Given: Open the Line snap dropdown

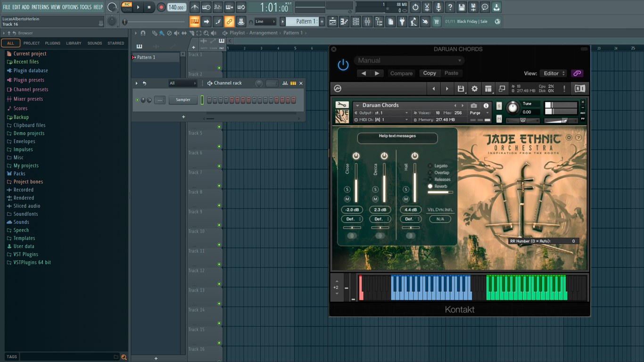Looking at the screenshot, I should [265, 22].
